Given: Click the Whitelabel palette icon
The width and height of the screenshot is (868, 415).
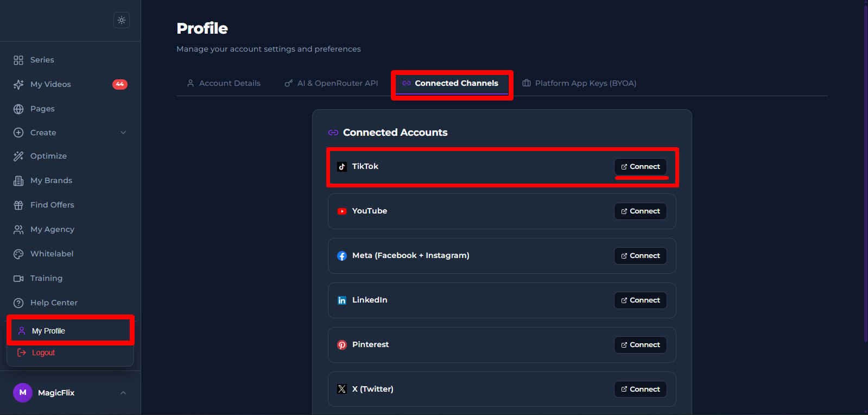Looking at the screenshot, I should (18, 254).
